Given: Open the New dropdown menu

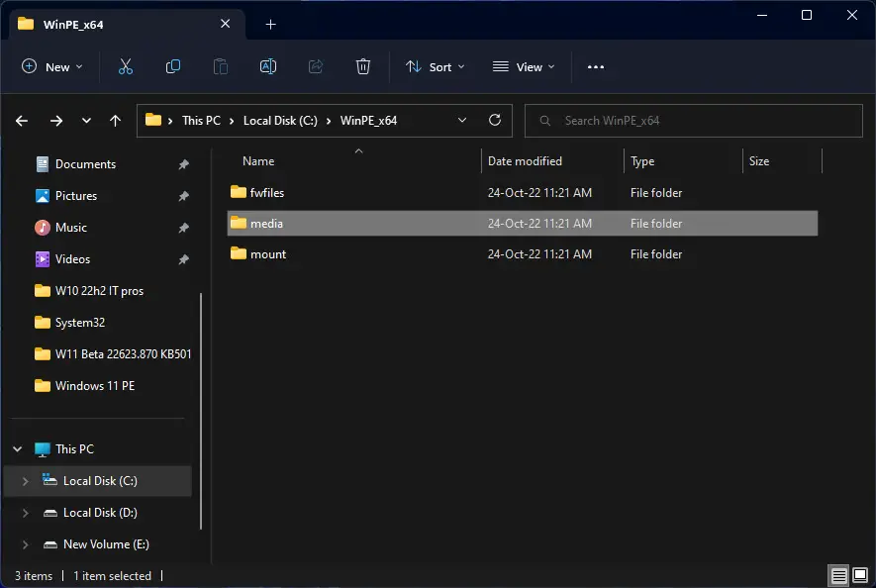Looking at the screenshot, I should pyautogui.click(x=52, y=66).
